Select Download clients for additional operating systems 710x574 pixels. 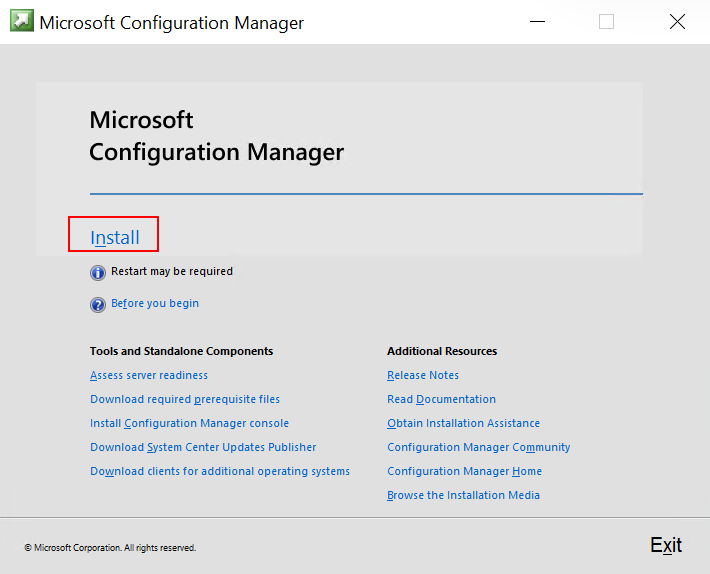[220, 471]
